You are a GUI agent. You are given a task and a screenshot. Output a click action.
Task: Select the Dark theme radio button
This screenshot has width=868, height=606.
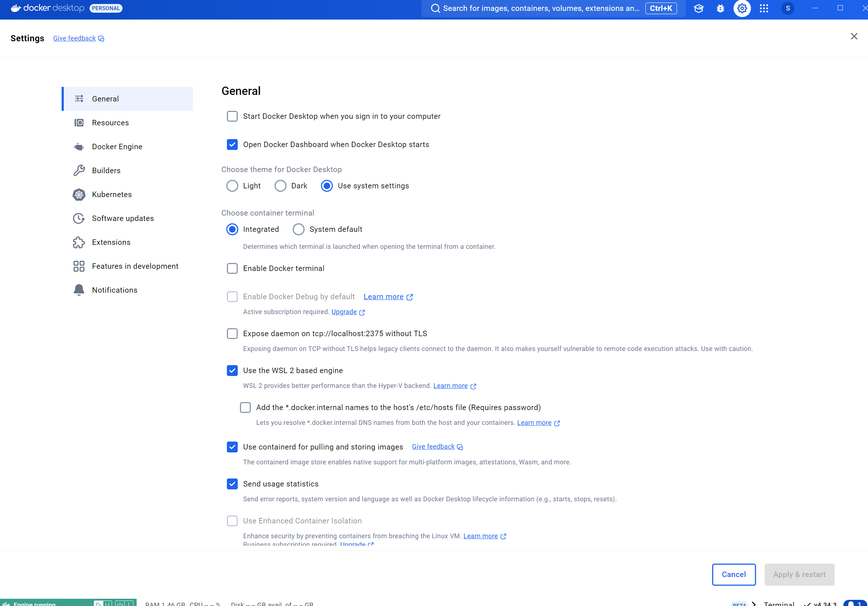point(280,186)
